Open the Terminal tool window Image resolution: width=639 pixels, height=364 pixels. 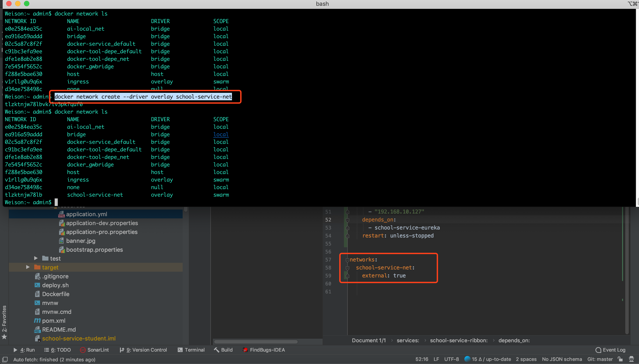pos(191,350)
